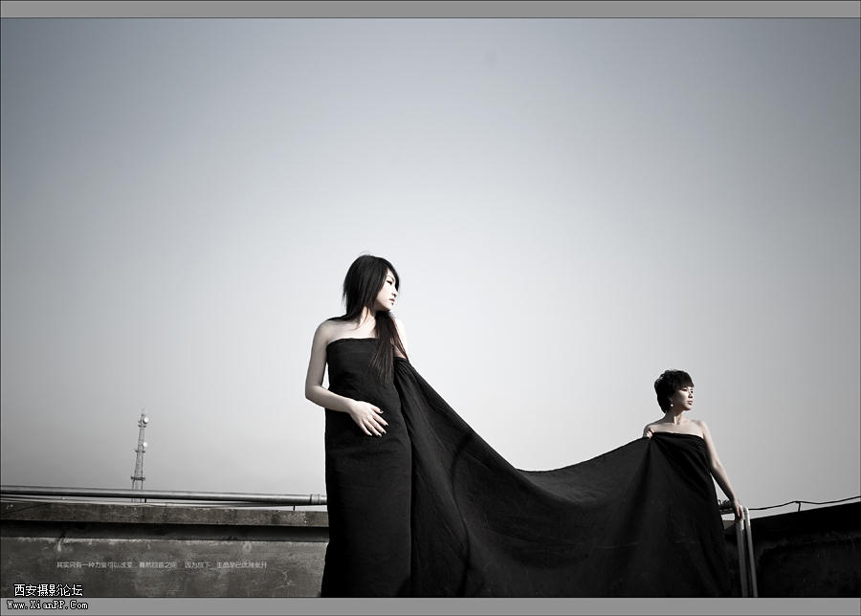861x616 pixels.
Task: Click the radio tower on the horizon
Action: point(141,450)
